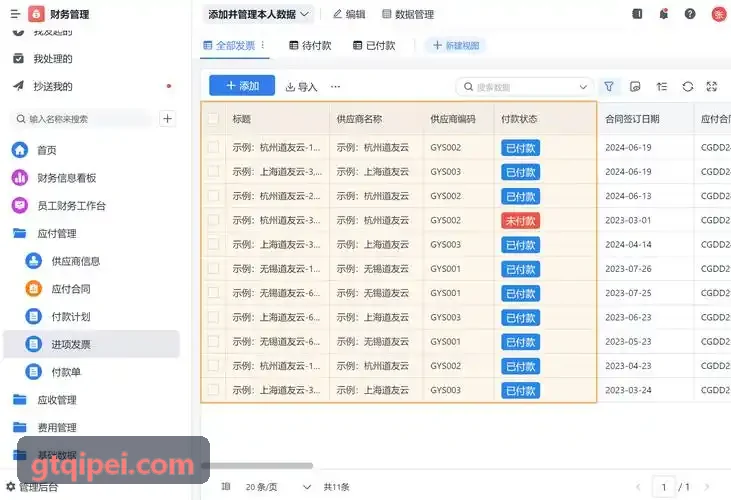Image resolution: width=731 pixels, height=500 pixels.
Task: Collapse the sidebar with hamburger menu icon
Action: tap(15, 14)
